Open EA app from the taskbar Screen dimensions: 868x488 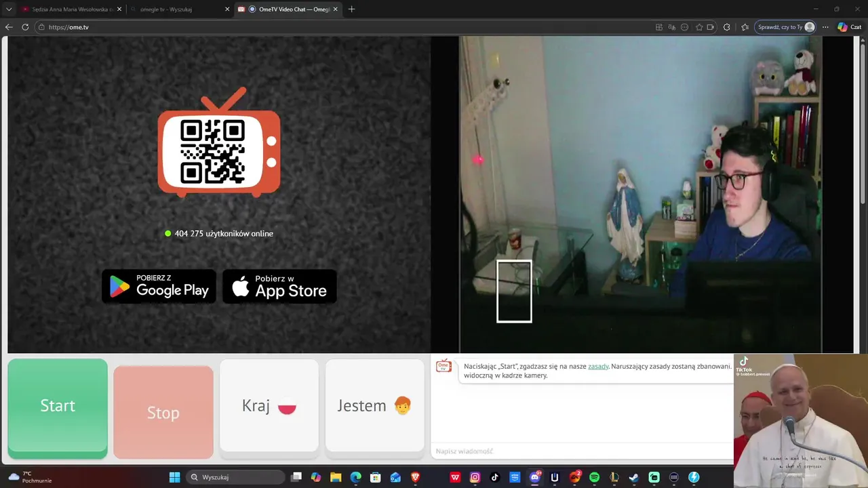[574, 477]
